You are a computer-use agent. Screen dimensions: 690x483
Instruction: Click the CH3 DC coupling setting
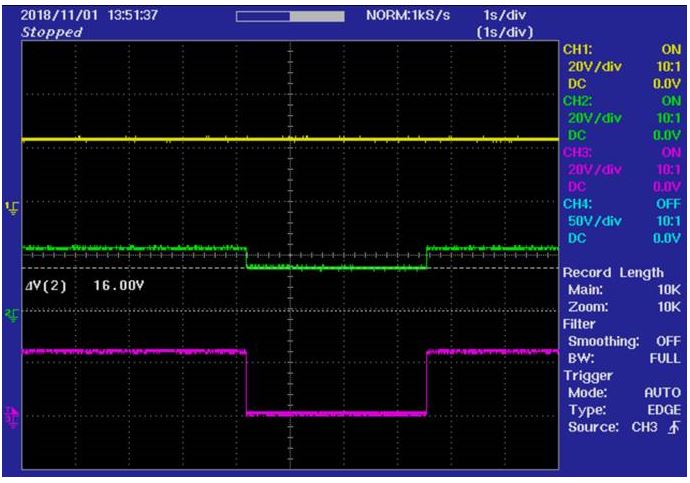point(576,187)
